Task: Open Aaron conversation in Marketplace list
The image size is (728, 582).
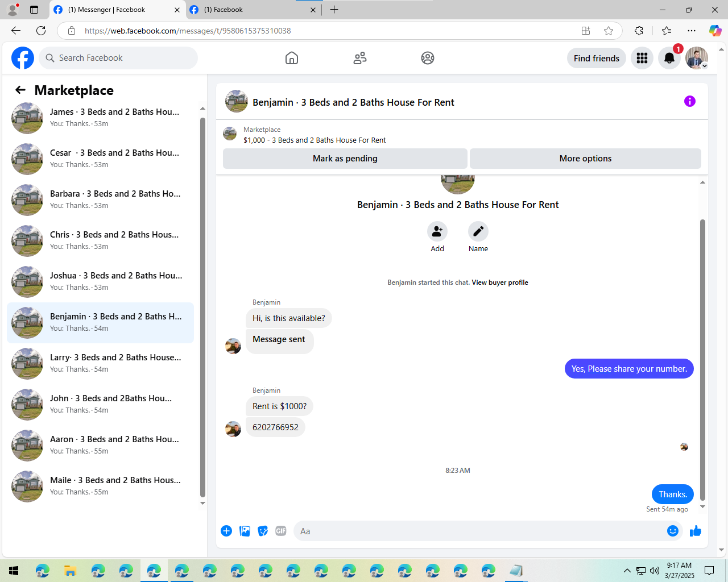Action: [x=100, y=446]
